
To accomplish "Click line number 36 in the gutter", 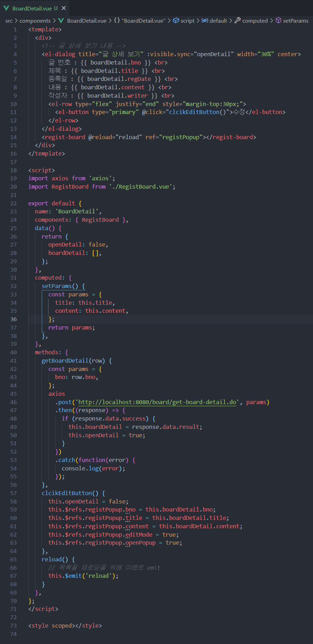I will pyautogui.click(x=13, y=319).
